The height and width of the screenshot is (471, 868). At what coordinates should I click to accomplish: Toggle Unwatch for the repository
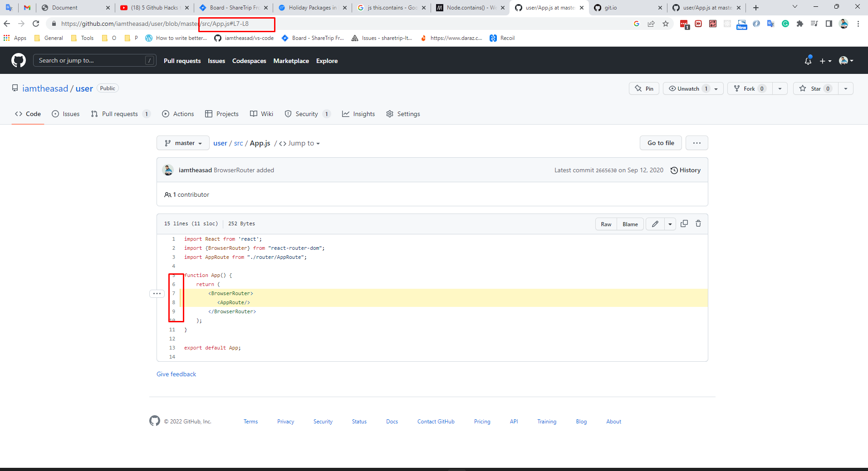pos(687,88)
